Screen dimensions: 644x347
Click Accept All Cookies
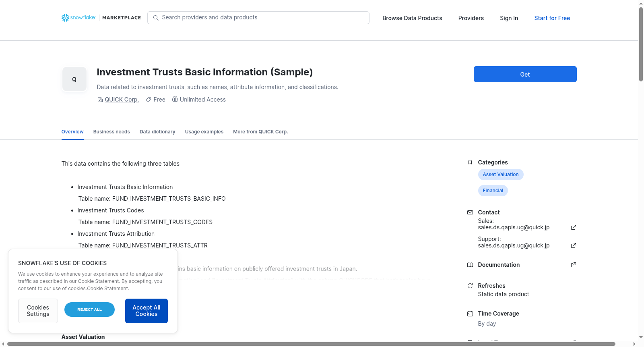point(147,311)
